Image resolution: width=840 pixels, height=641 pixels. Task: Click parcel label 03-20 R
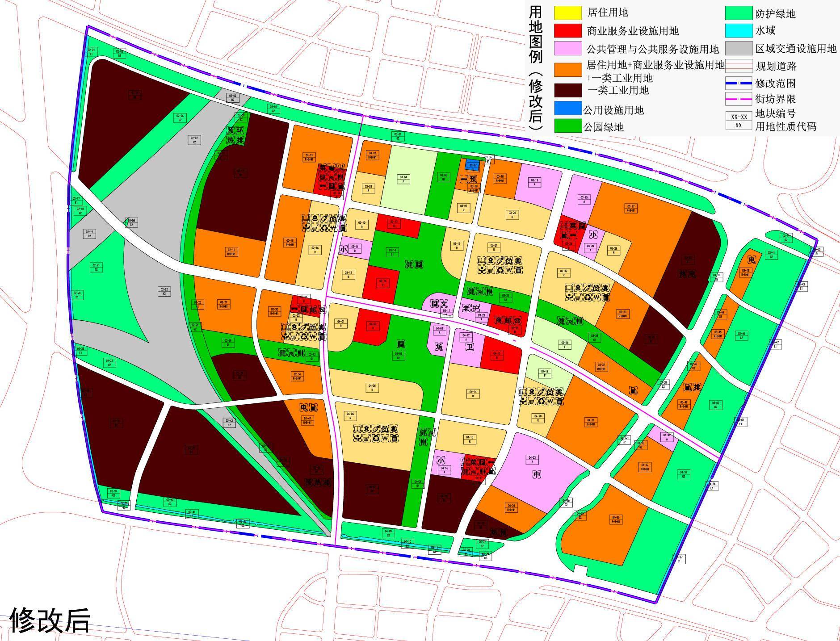click(x=512, y=215)
